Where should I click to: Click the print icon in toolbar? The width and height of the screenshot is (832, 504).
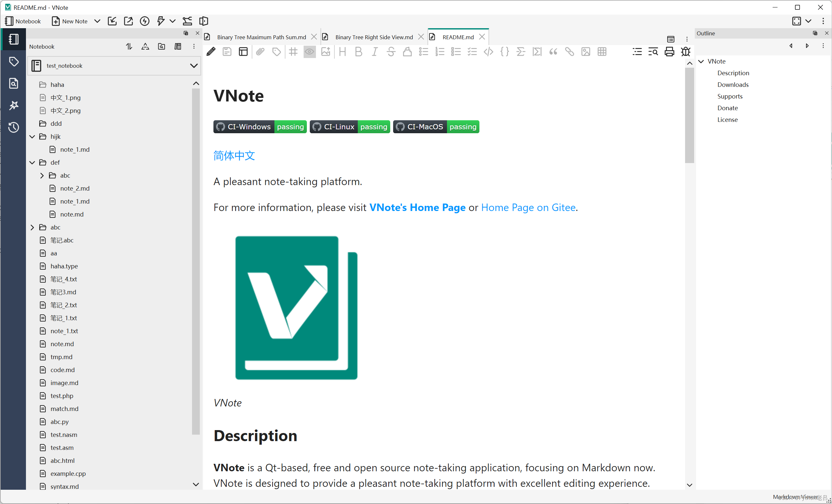[669, 52]
